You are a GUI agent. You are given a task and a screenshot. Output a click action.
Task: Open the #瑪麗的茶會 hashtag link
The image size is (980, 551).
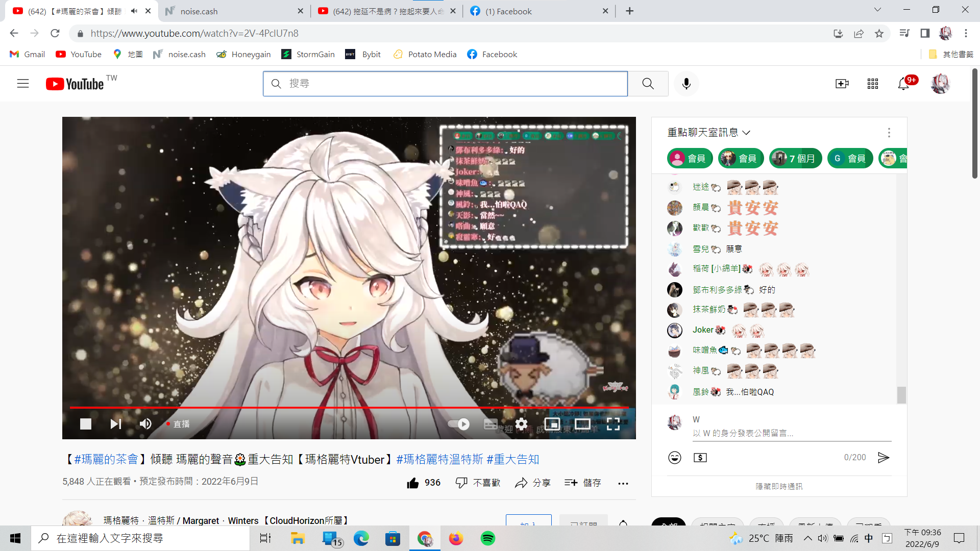click(106, 459)
